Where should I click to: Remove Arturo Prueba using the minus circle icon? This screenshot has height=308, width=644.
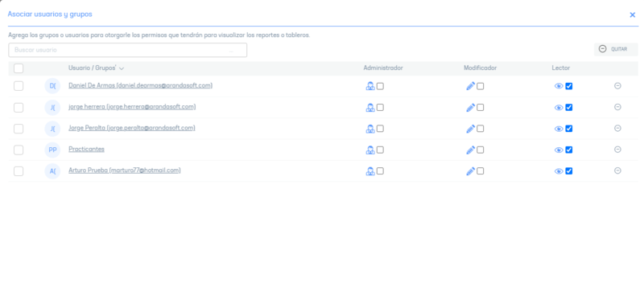pyautogui.click(x=617, y=170)
